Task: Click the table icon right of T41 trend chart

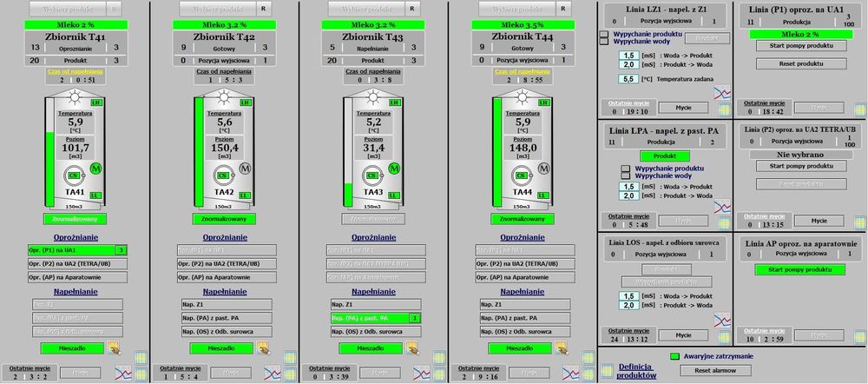Action: coord(141,374)
